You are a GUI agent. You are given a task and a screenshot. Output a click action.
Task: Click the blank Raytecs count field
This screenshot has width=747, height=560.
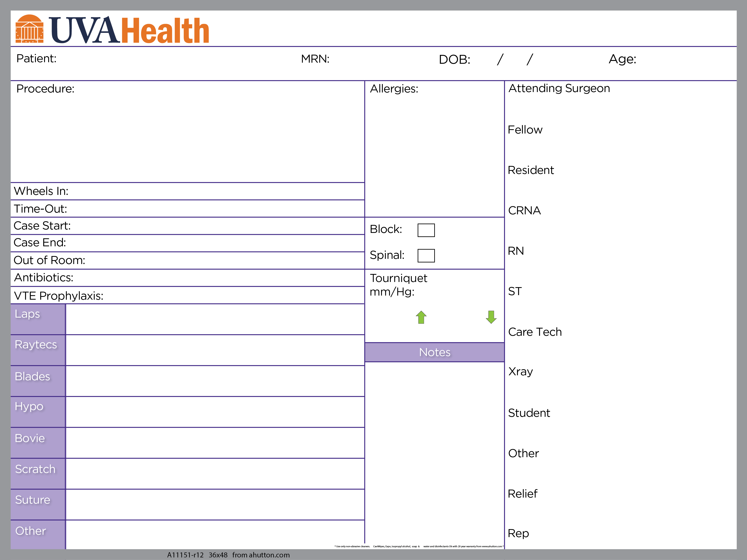click(x=215, y=350)
